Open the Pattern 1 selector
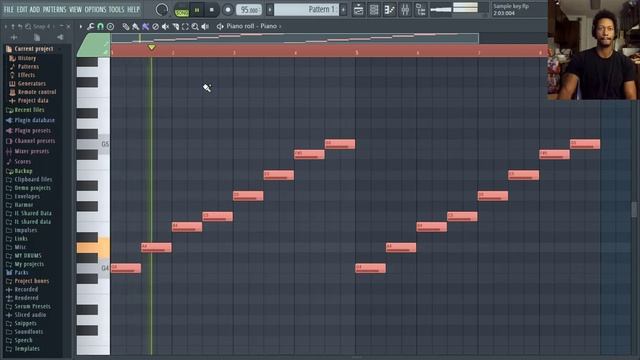This screenshot has height=360, width=640. (x=306, y=9)
